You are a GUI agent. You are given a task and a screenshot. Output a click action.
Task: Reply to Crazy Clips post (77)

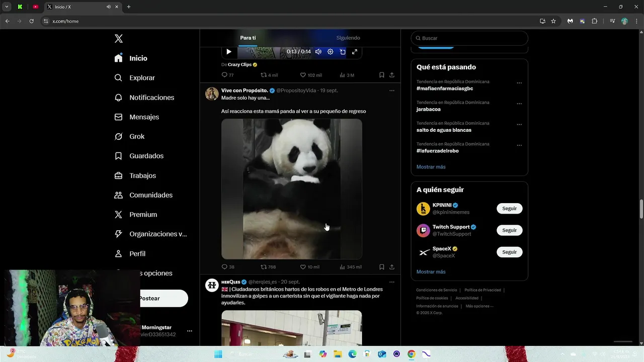(x=227, y=75)
